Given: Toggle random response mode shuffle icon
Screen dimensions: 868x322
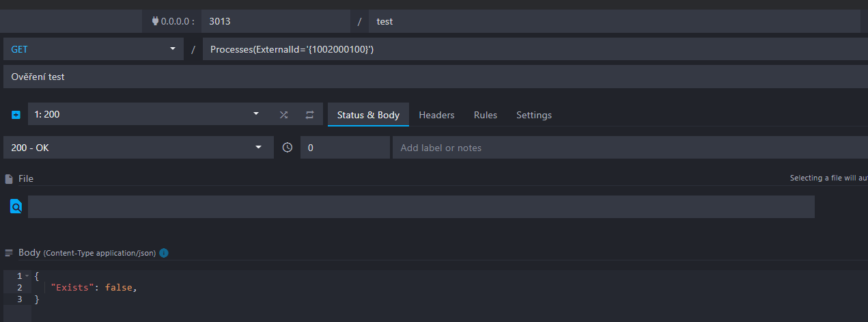Looking at the screenshot, I should [x=283, y=115].
